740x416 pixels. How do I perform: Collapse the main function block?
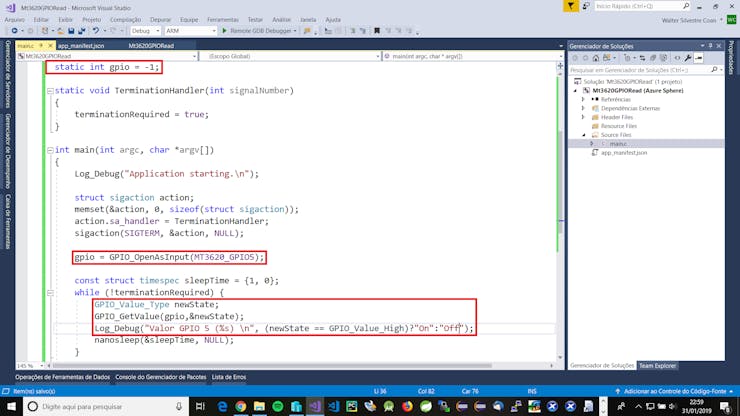[x=50, y=150]
